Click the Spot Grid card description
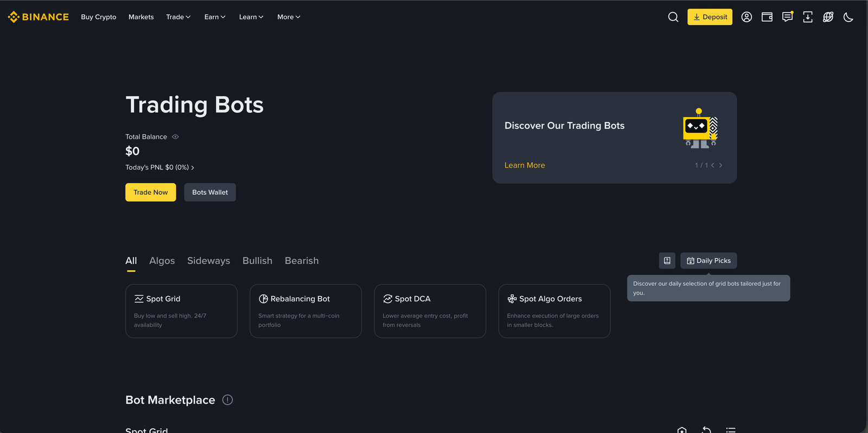The height and width of the screenshot is (433, 868). coord(170,320)
